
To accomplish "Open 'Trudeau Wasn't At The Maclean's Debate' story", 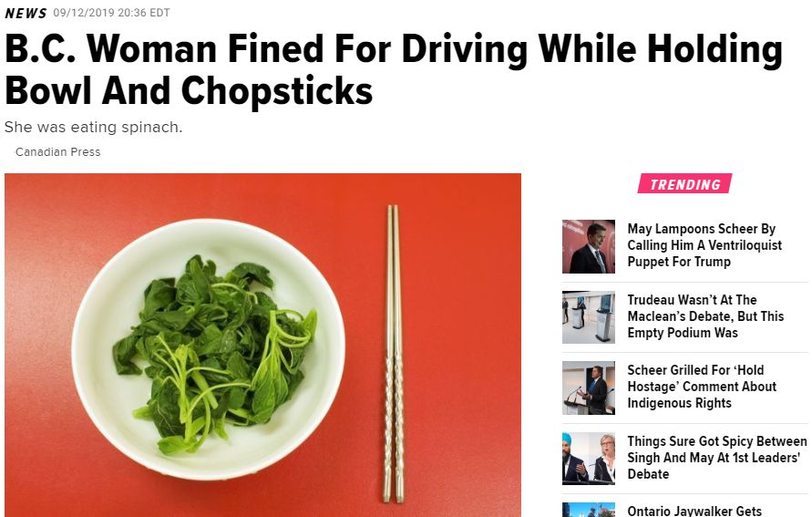I will 705,316.
